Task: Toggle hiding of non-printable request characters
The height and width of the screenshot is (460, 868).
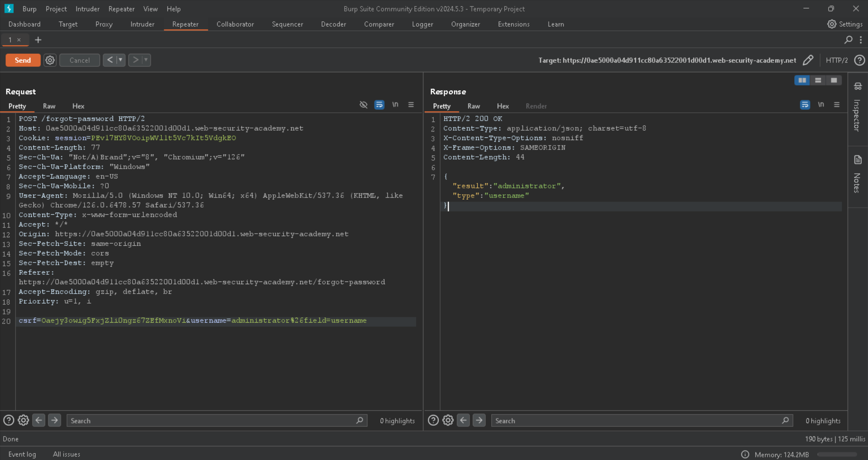Action: [x=363, y=105]
